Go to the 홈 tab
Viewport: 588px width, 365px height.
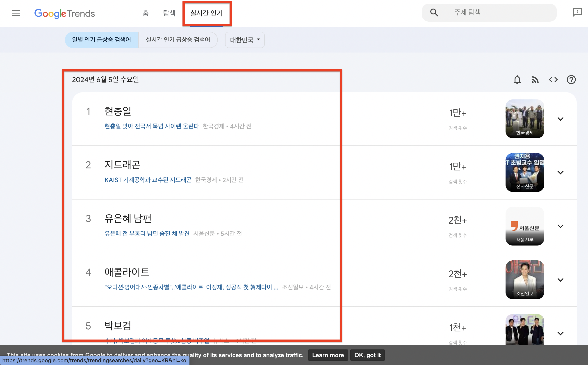(146, 13)
